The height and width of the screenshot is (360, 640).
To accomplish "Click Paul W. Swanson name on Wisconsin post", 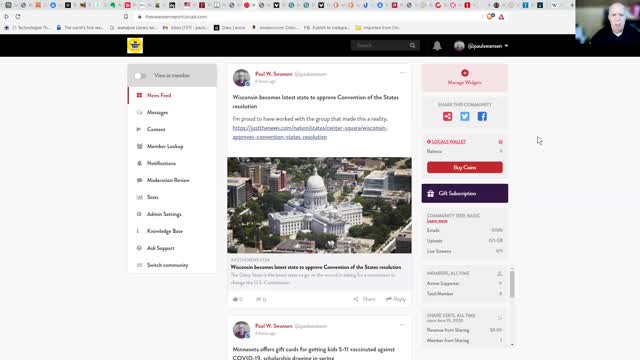I will (273, 74).
